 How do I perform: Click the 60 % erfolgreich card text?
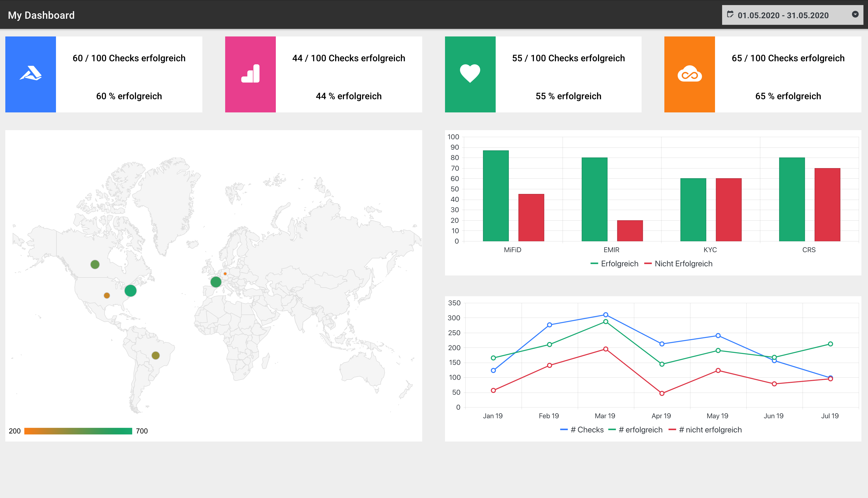pyautogui.click(x=129, y=96)
